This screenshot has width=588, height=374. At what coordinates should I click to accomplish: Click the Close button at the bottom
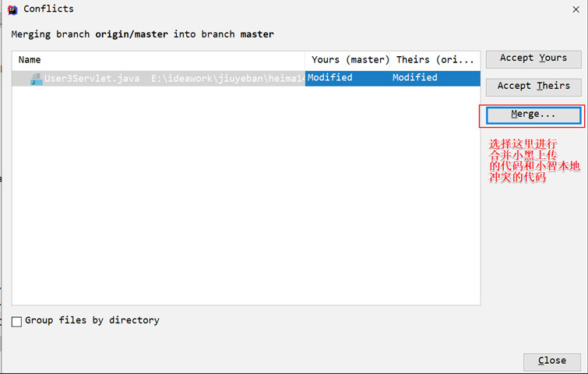pyautogui.click(x=552, y=362)
